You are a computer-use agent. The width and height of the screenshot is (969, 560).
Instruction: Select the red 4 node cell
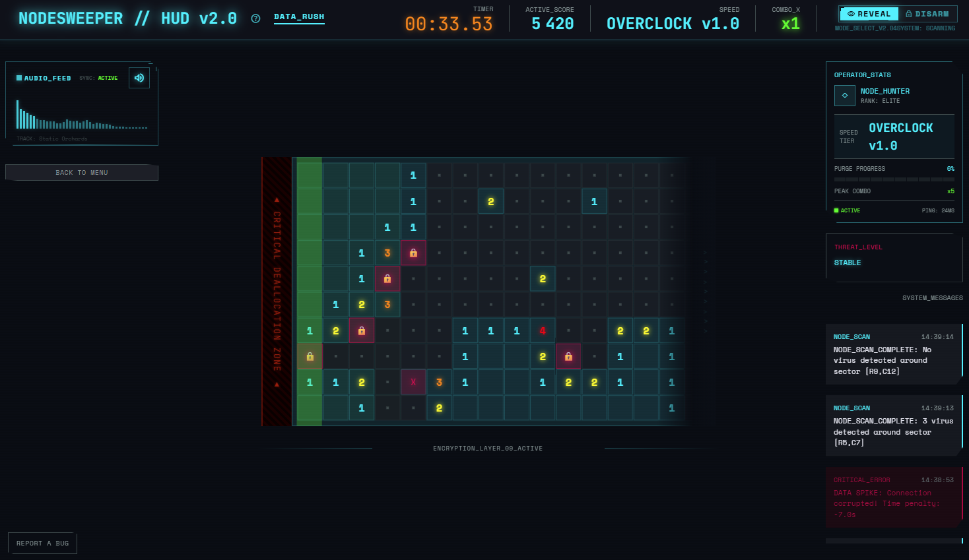pyautogui.click(x=543, y=330)
